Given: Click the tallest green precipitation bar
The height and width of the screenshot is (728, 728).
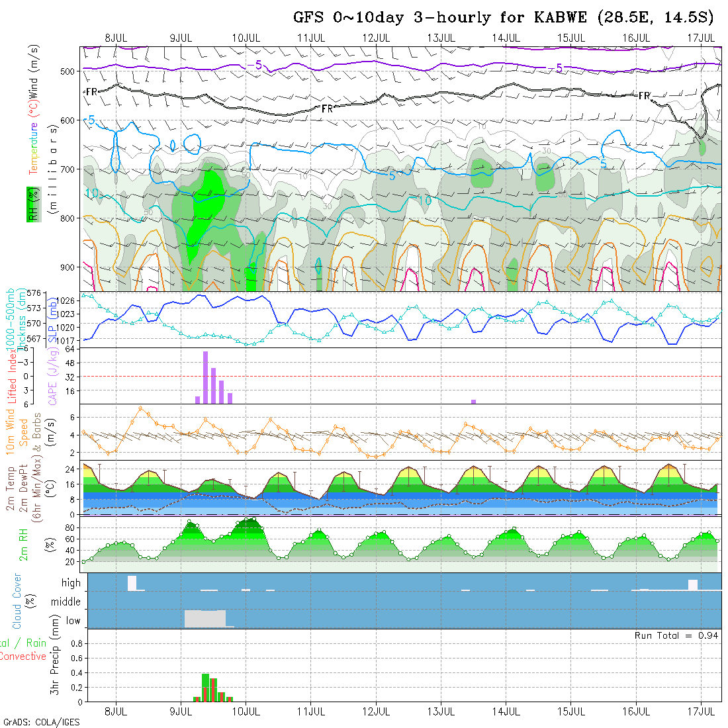Looking at the screenshot, I should pyautogui.click(x=205, y=687).
